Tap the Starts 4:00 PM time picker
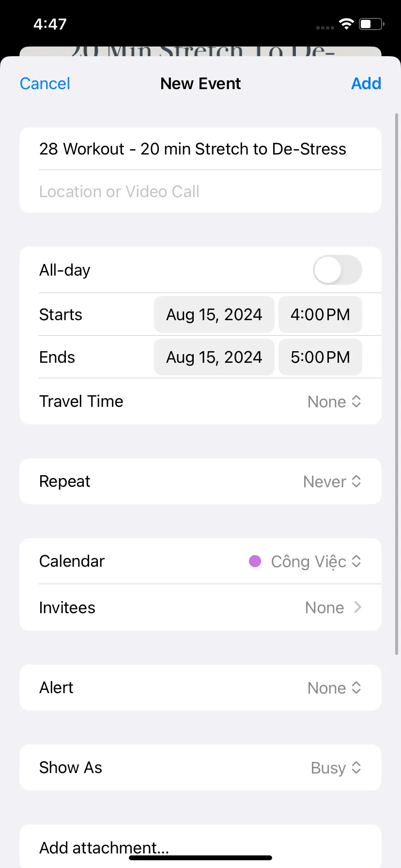Screen dimensions: 401x868 [x=320, y=314]
